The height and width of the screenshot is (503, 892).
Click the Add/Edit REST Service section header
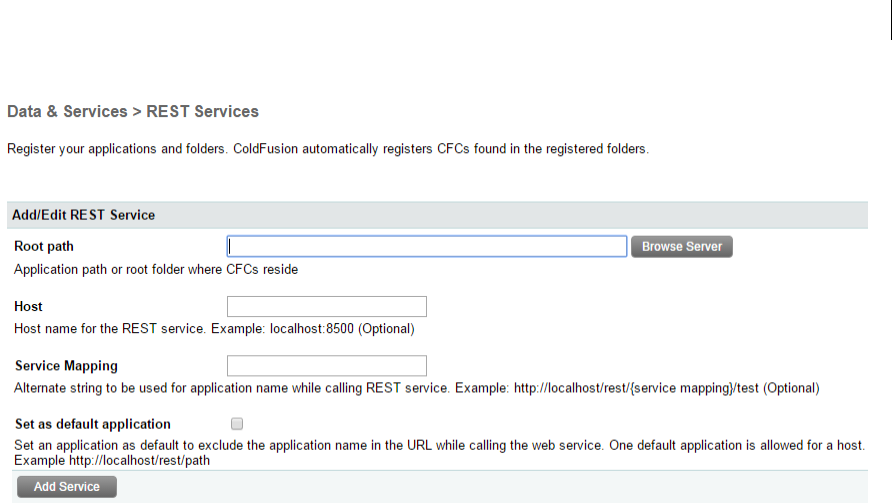[x=83, y=215]
